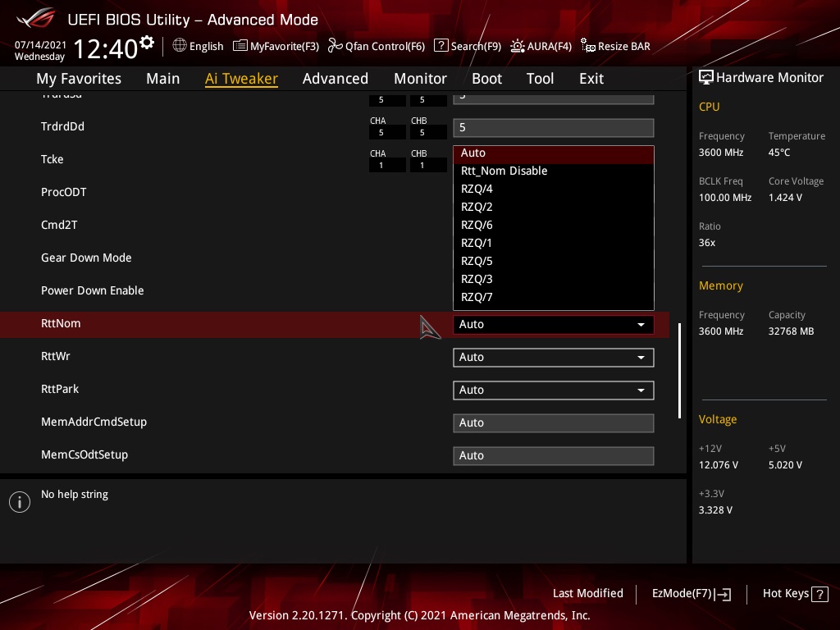Select the MemCsOdtSetup label
Image resolution: width=840 pixels, height=630 pixels.
84,454
